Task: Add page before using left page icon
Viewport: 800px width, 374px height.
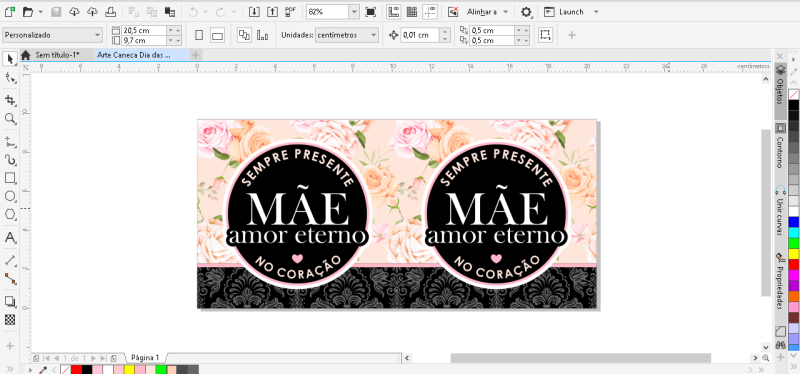Action: 35,358
